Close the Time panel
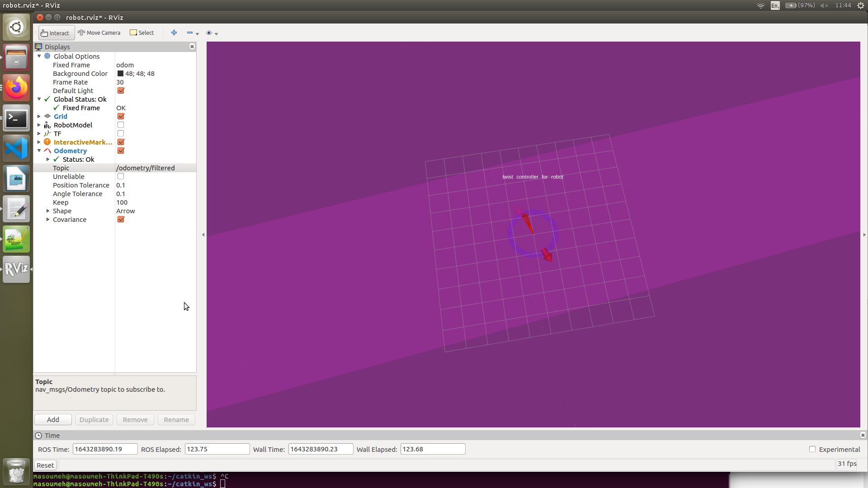The width and height of the screenshot is (868, 488). coord(863,435)
